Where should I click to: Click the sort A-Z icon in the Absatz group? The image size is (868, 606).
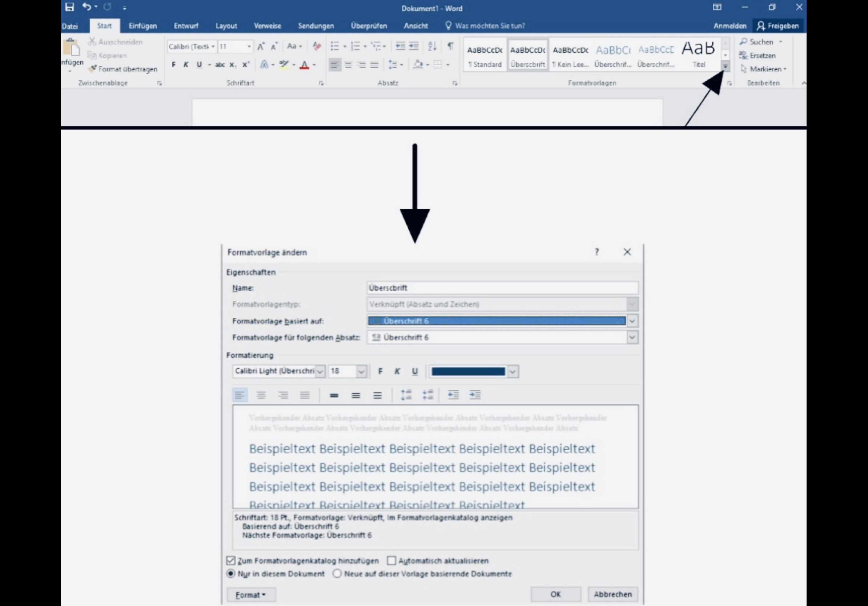(432, 46)
